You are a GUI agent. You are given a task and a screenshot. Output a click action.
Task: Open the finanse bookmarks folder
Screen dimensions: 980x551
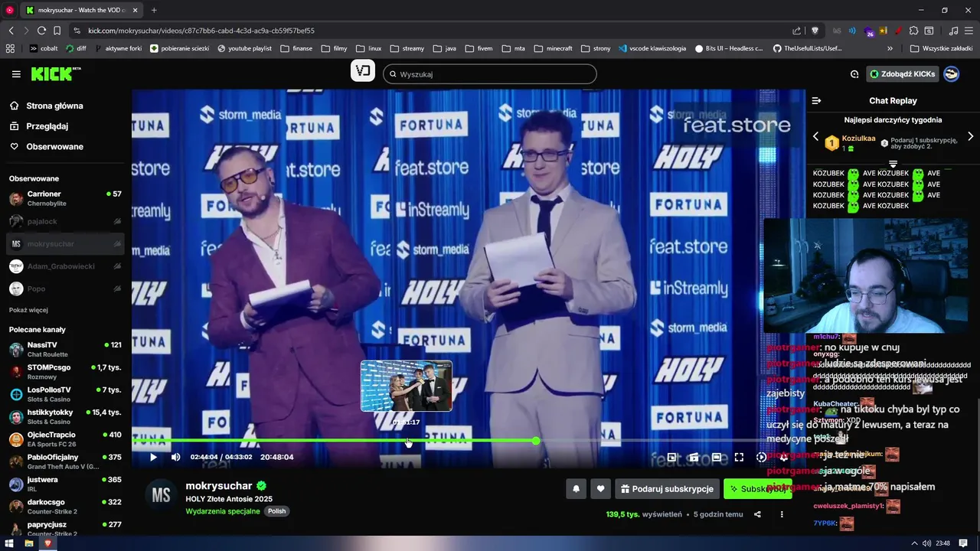(296, 48)
